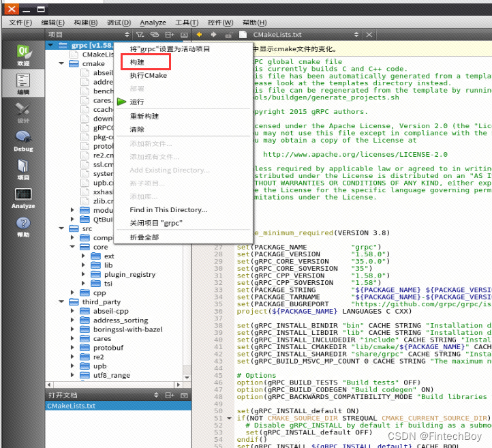The width and height of the screenshot is (492, 448).
Task: Open the Welcome (欢迎) mode
Action: click(x=23, y=55)
